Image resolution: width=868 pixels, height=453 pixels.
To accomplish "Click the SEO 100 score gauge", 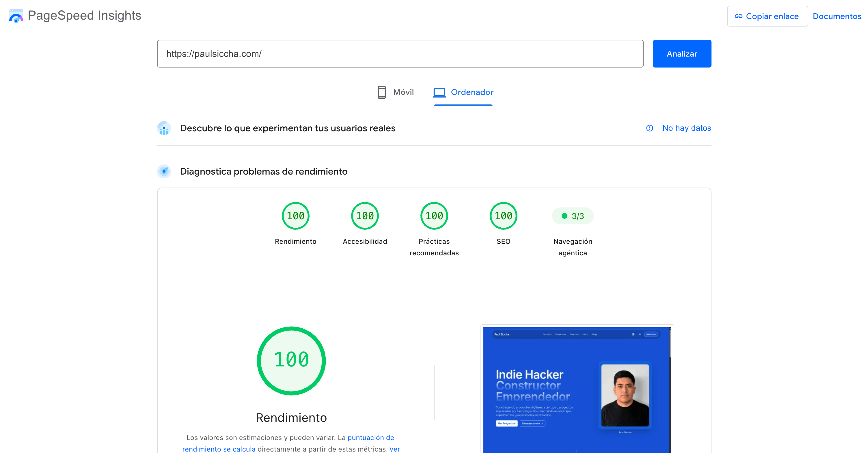I will 503,216.
